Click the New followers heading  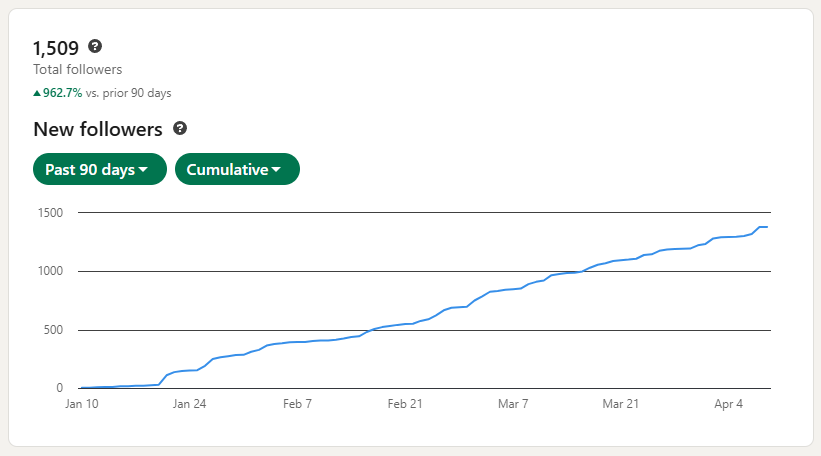(x=97, y=129)
